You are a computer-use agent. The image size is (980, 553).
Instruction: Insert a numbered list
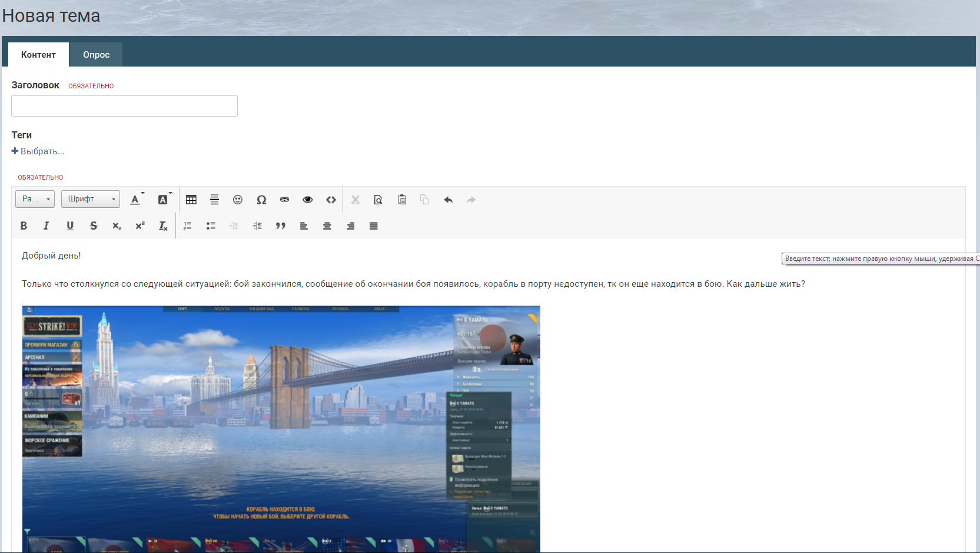tap(188, 226)
